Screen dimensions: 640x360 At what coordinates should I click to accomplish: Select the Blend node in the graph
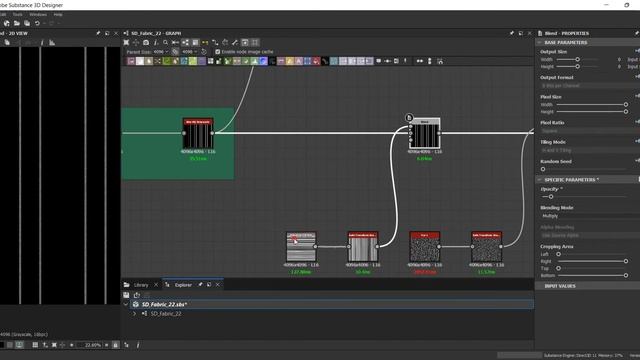[x=424, y=134]
